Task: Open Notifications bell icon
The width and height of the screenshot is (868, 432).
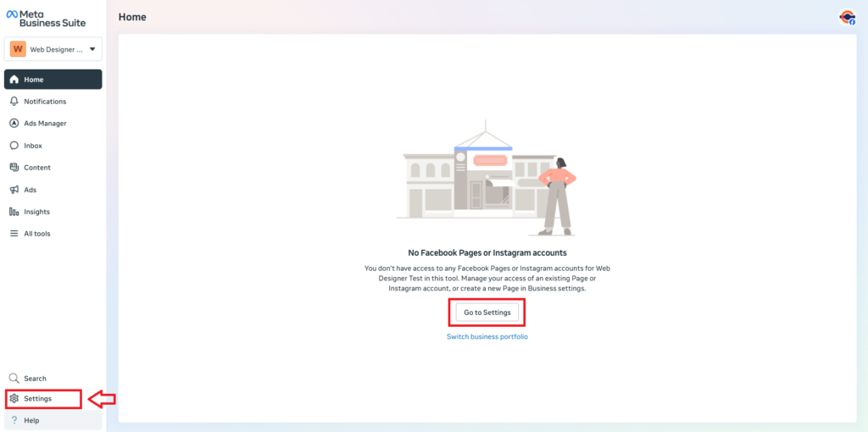Action: 15,102
